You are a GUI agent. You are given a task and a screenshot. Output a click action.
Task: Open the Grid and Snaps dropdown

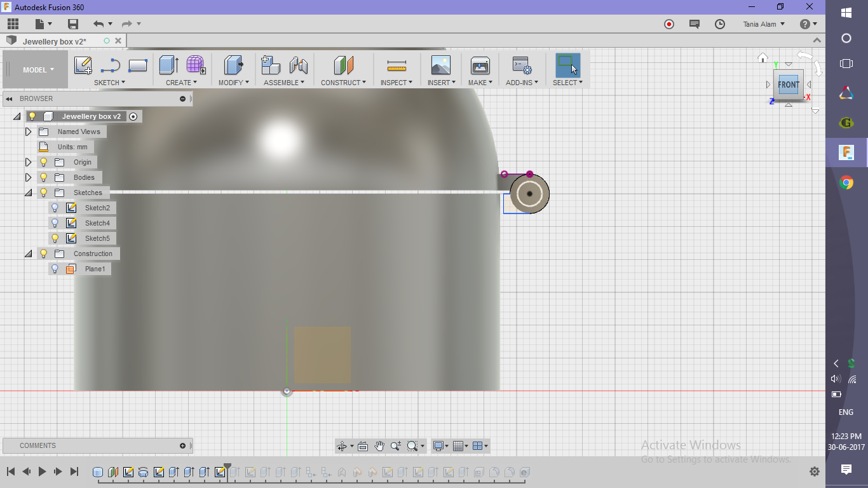tap(461, 446)
